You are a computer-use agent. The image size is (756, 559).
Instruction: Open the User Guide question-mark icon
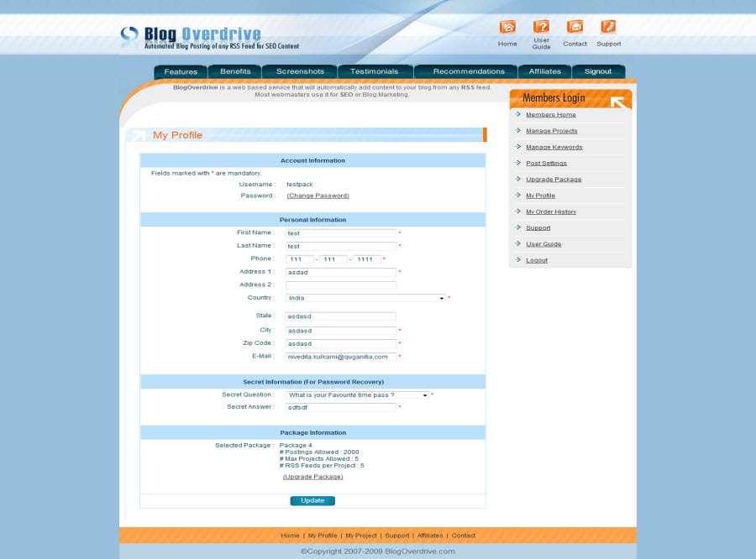pos(541,27)
